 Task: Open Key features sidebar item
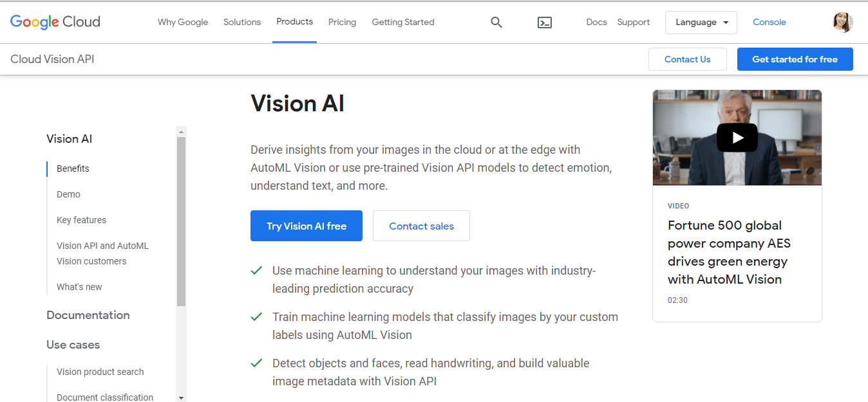[x=82, y=220]
